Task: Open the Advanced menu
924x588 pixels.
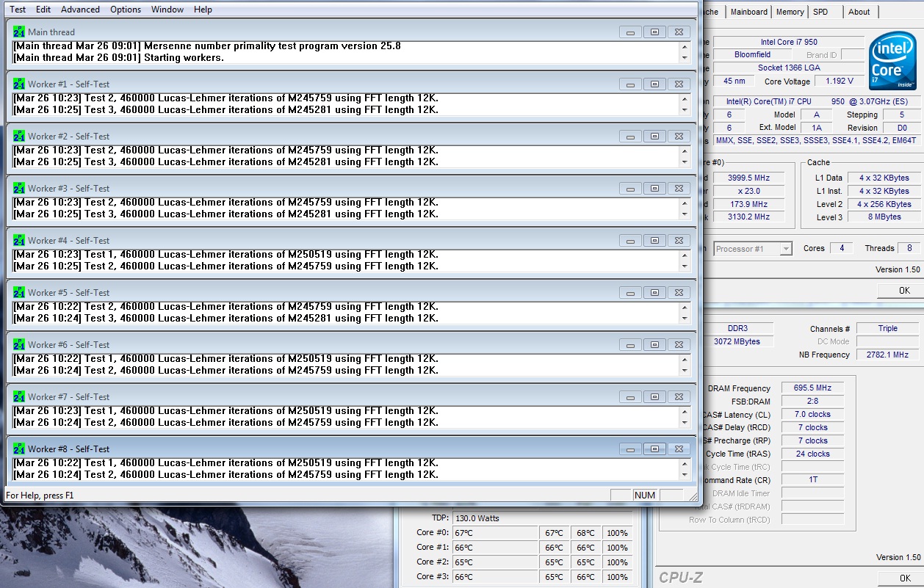Action: (x=80, y=10)
